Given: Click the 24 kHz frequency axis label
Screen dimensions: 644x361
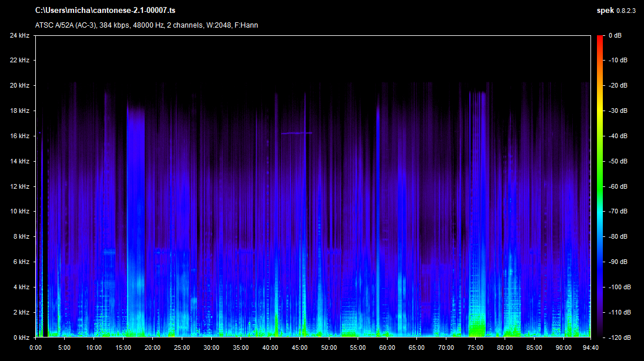Looking at the screenshot, I should (x=19, y=35).
